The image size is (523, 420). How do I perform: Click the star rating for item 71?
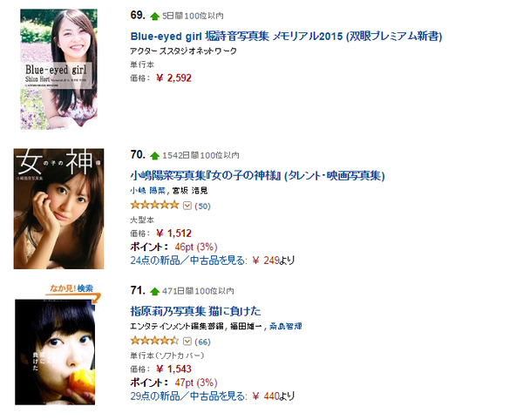click(x=155, y=341)
